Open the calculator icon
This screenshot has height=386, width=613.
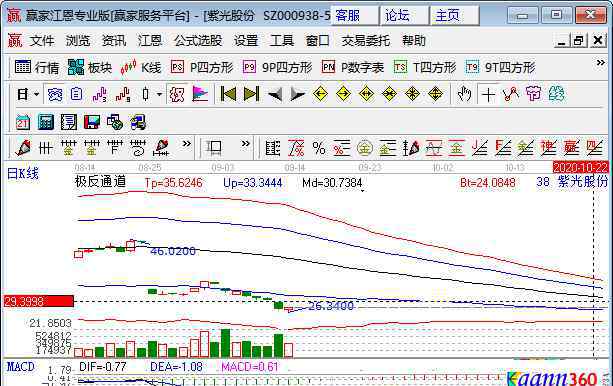(46, 122)
